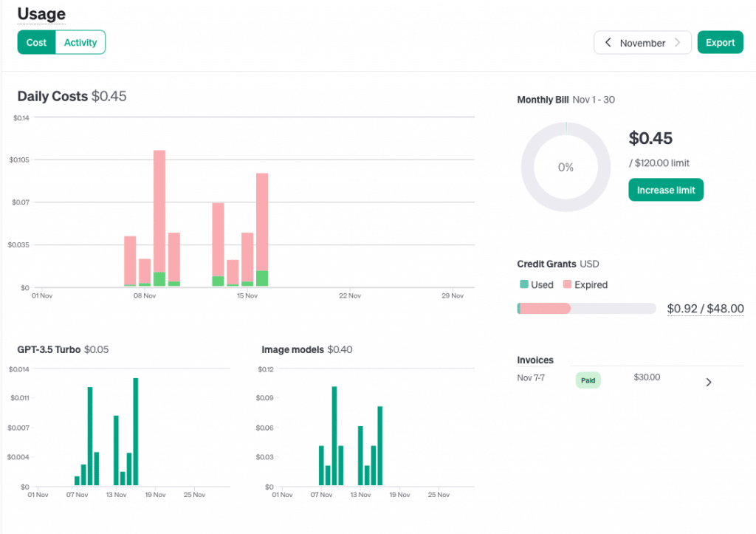The width and height of the screenshot is (756, 534).
Task: Click the $0.92 / $48.00 credit amount
Action: pyautogui.click(x=705, y=309)
